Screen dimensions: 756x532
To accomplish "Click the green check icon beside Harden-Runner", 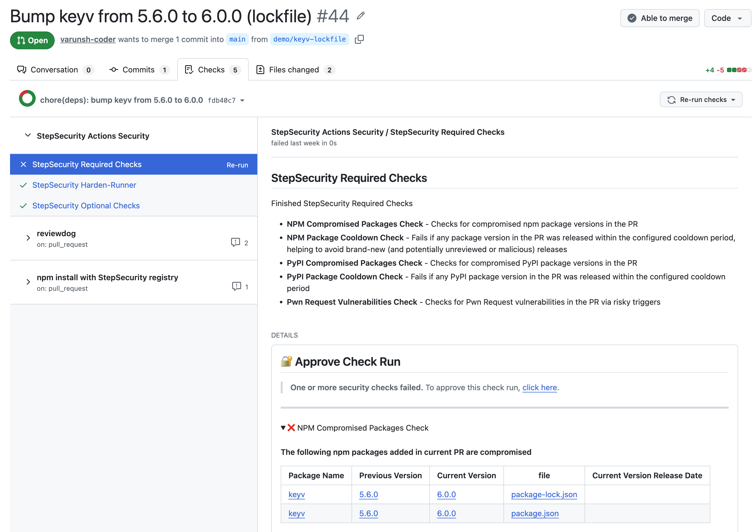I will pyautogui.click(x=23, y=185).
